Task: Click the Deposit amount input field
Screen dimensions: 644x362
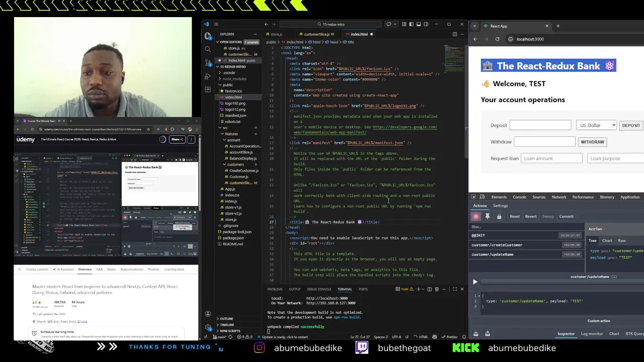Action: tap(540, 125)
